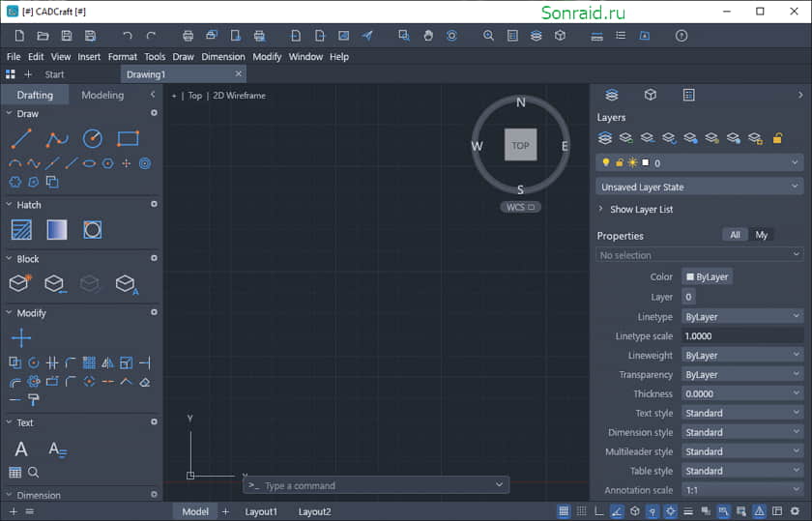Toggle lineweight display in status bar
This screenshot has width=812, height=521.
[x=688, y=511]
